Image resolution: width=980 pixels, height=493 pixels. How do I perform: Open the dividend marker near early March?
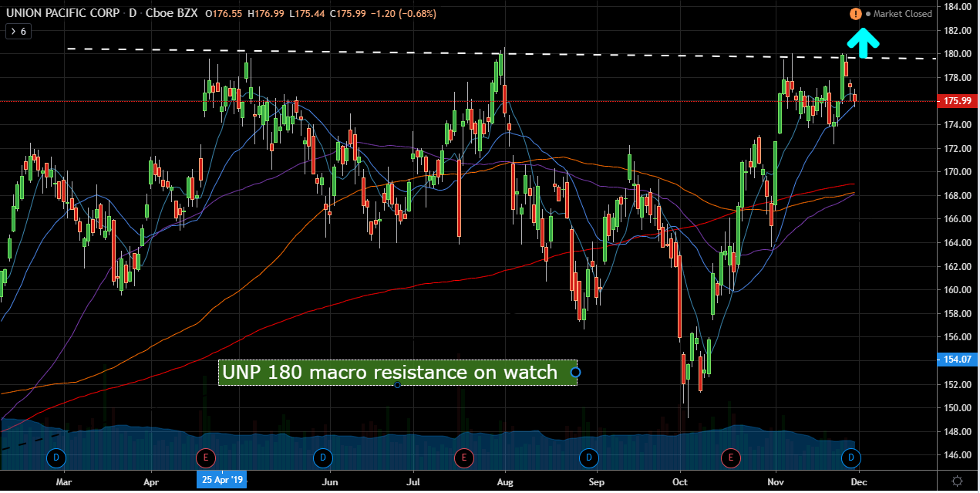pos(56,458)
